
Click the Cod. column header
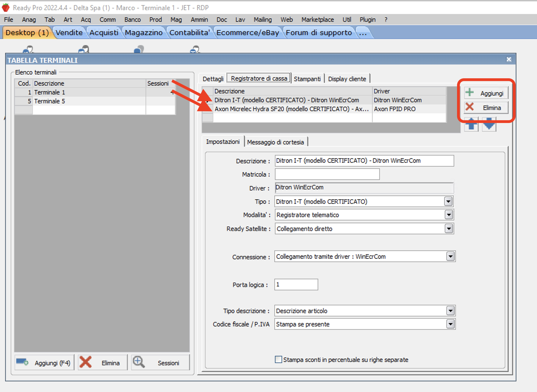[x=24, y=83]
